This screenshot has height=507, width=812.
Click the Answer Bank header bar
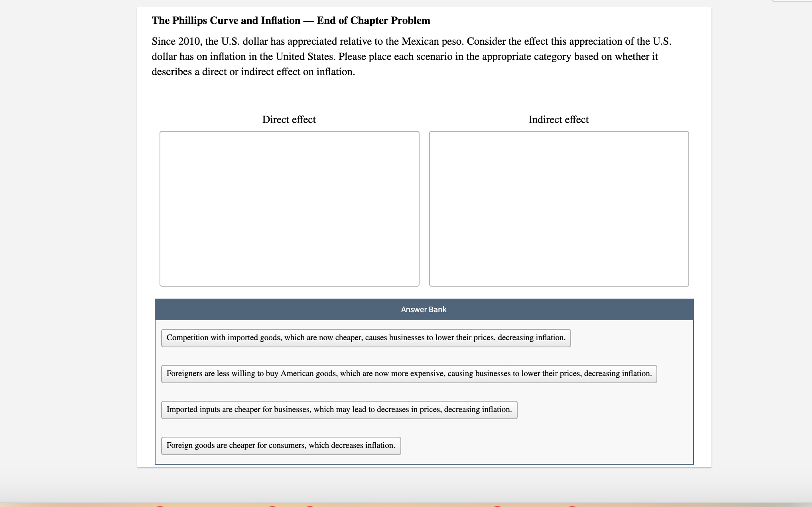tap(424, 309)
